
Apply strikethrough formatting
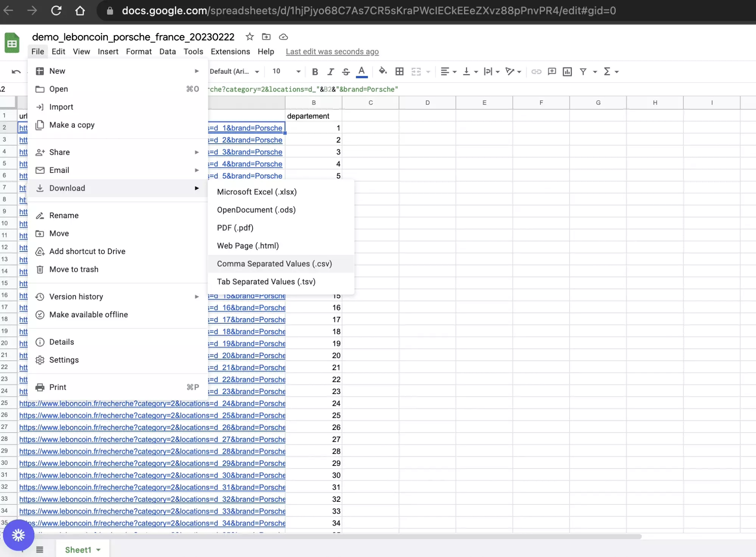pyautogui.click(x=346, y=71)
